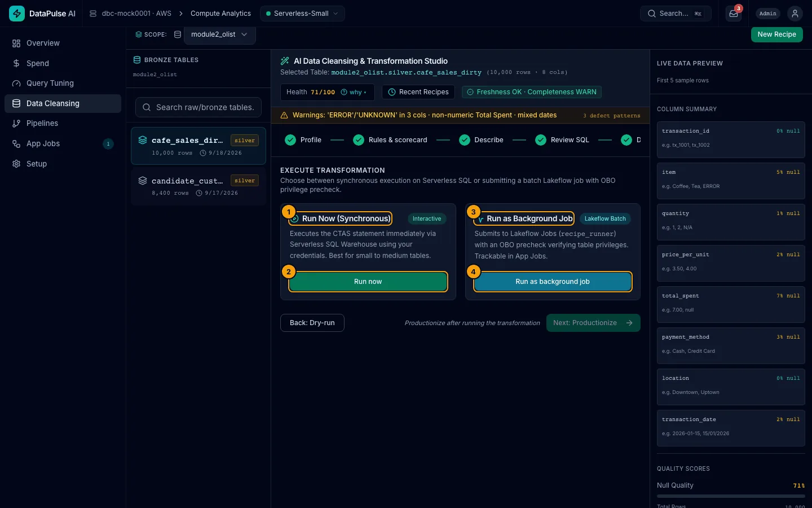Click the Overview grid icon in sidebar

(x=16, y=43)
